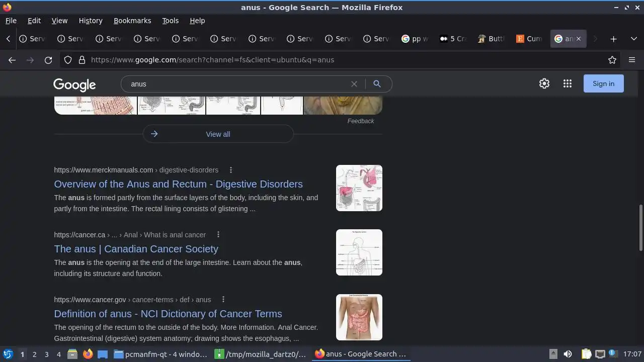Open the volume control in system tray

click(x=568, y=354)
